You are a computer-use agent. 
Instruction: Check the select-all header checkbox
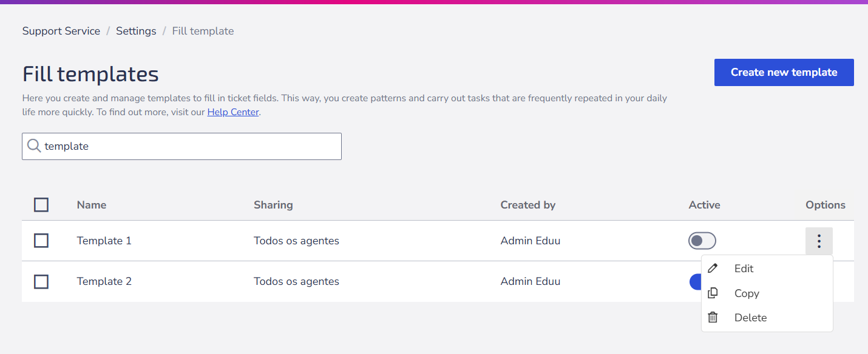(41, 205)
